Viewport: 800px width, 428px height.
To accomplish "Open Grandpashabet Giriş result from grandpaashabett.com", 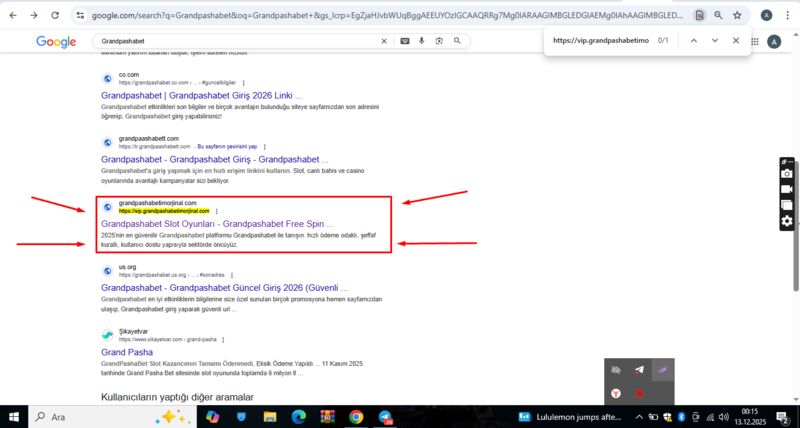I will pos(215,159).
